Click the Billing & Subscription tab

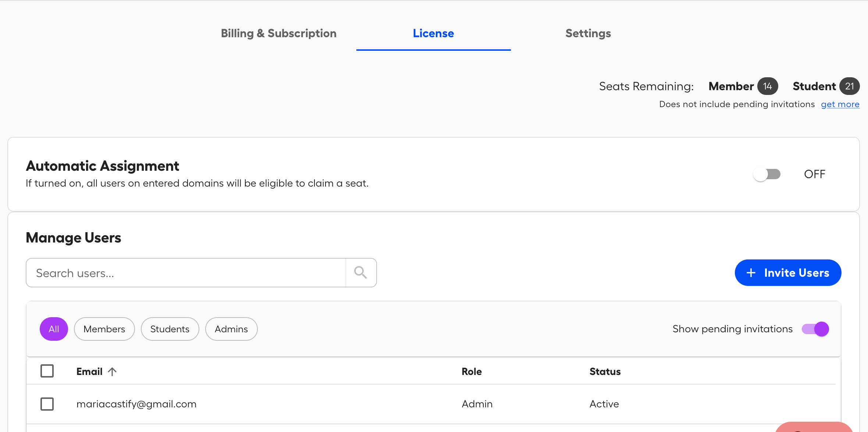pyautogui.click(x=279, y=33)
